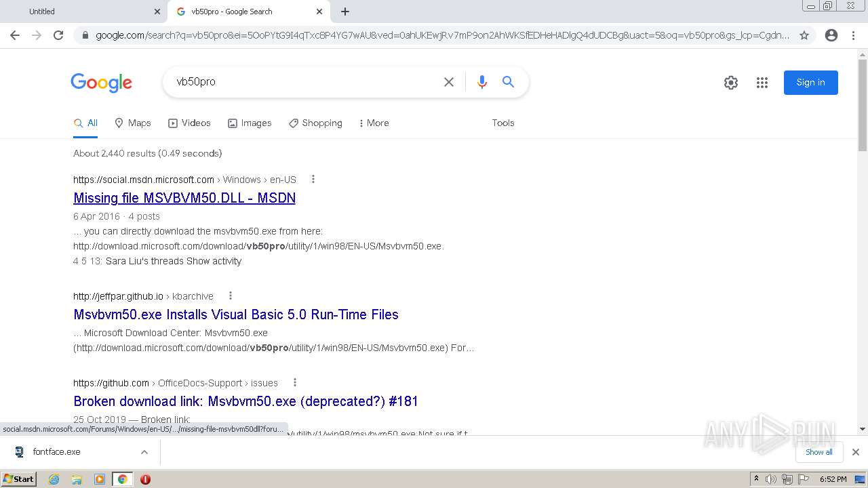This screenshot has height=488, width=868.
Task: Open the Chrome profile avatar menu
Action: (x=831, y=35)
